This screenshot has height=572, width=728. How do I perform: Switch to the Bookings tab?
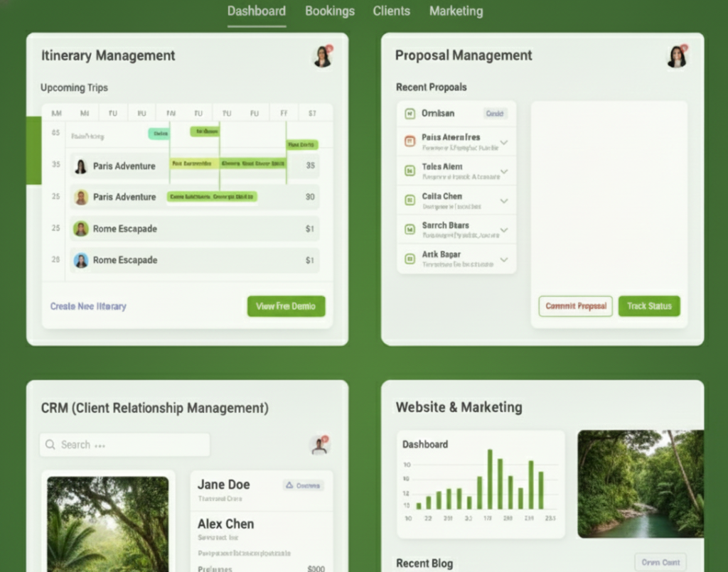pos(329,11)
